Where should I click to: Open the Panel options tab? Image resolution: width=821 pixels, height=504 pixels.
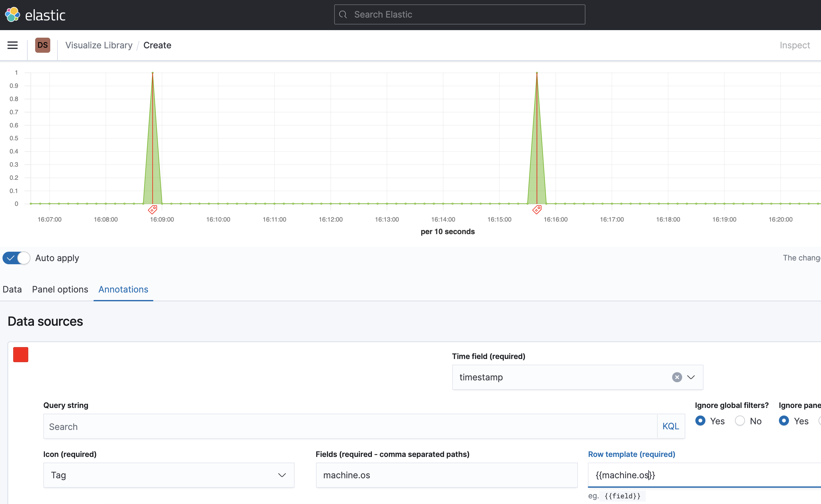pos(60,289)
